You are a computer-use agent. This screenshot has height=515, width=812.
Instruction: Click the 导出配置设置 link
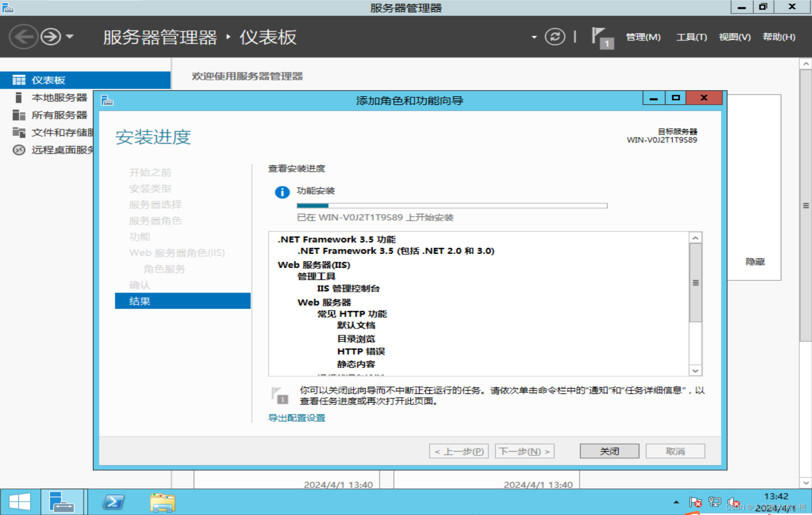tap(296, 418)
